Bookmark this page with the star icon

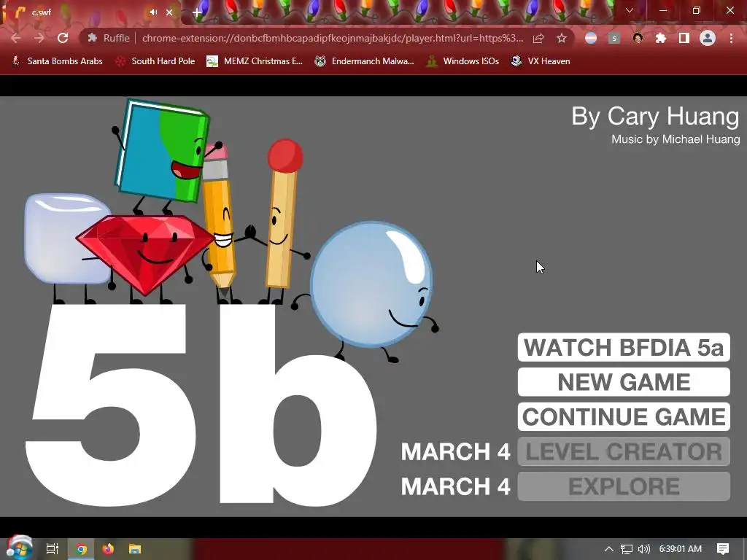pos(562,38)
